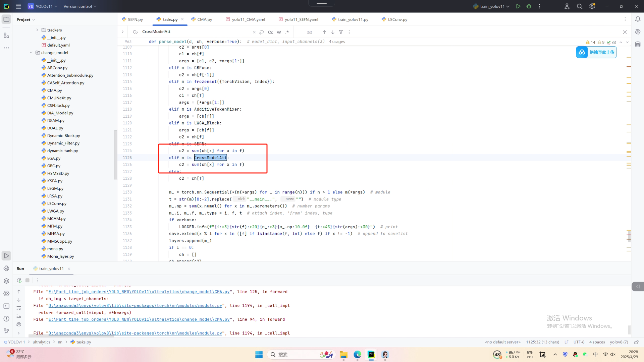Expand the trackers folder
This screenshot has height=362, width=644.
coord(37,30)
